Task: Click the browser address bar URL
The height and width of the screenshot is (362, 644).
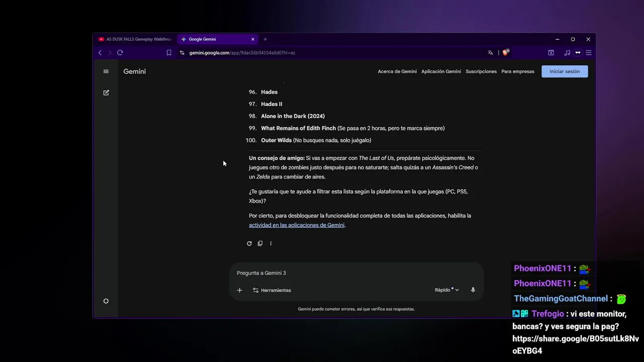Action: 242,53
